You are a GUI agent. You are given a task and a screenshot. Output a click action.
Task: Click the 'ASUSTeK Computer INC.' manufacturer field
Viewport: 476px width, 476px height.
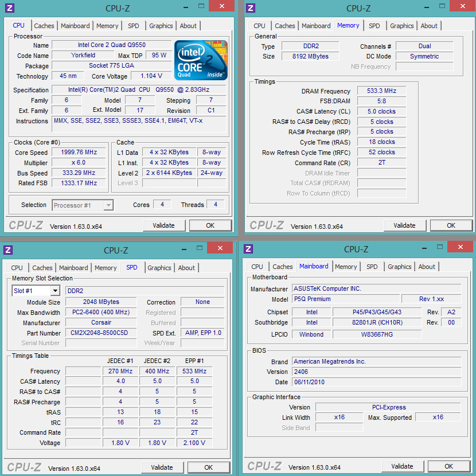click(376, 288)
